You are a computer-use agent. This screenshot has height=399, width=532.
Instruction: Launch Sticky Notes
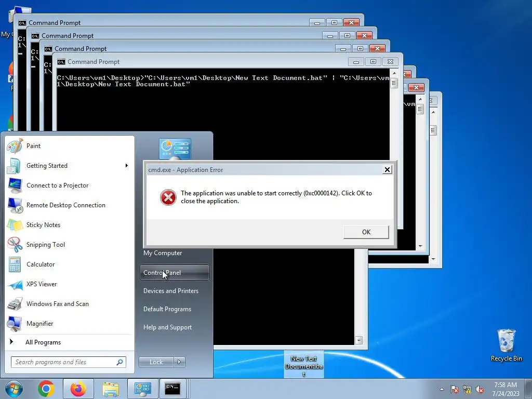[70, 224]
